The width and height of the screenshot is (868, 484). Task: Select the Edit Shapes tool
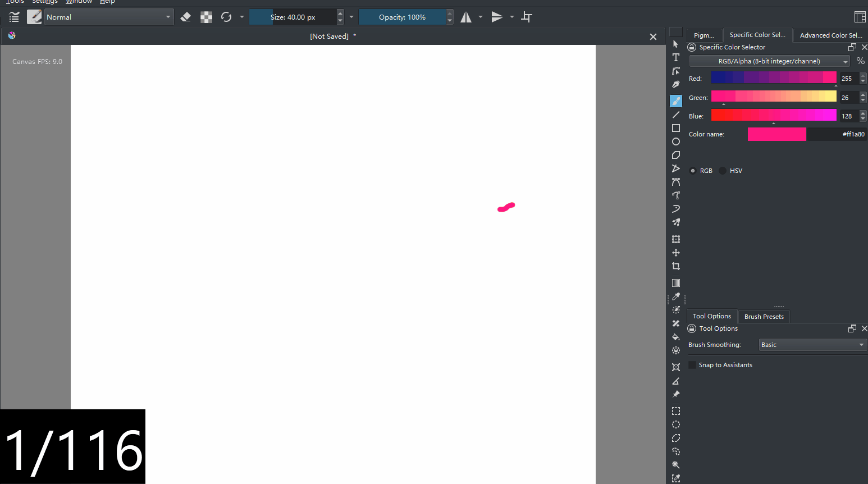676,71
